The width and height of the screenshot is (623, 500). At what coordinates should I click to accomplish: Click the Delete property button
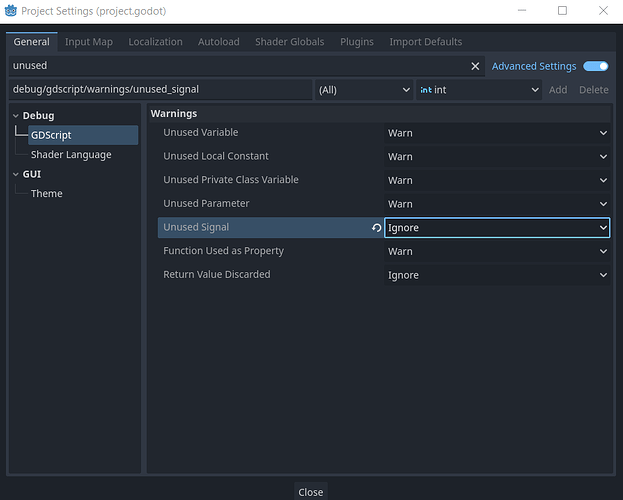594,90
